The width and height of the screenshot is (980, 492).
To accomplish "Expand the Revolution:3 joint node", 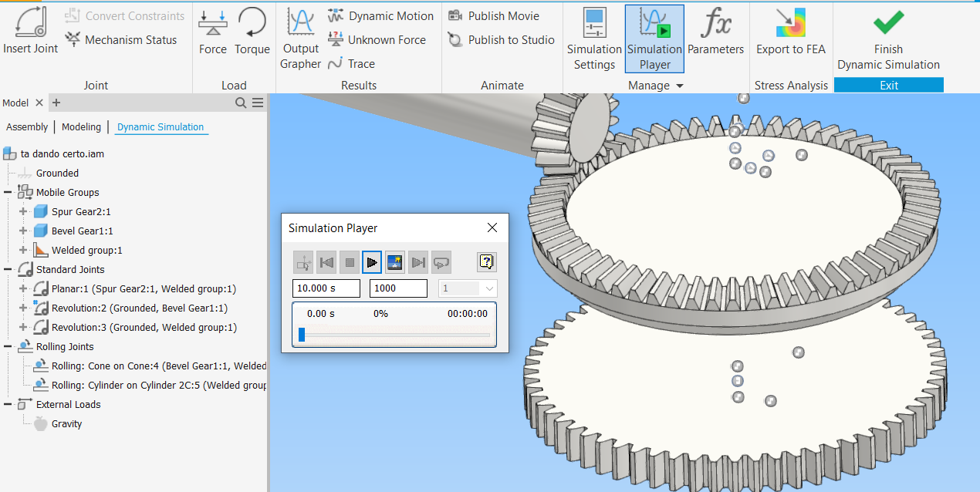I will click(22, 327).
